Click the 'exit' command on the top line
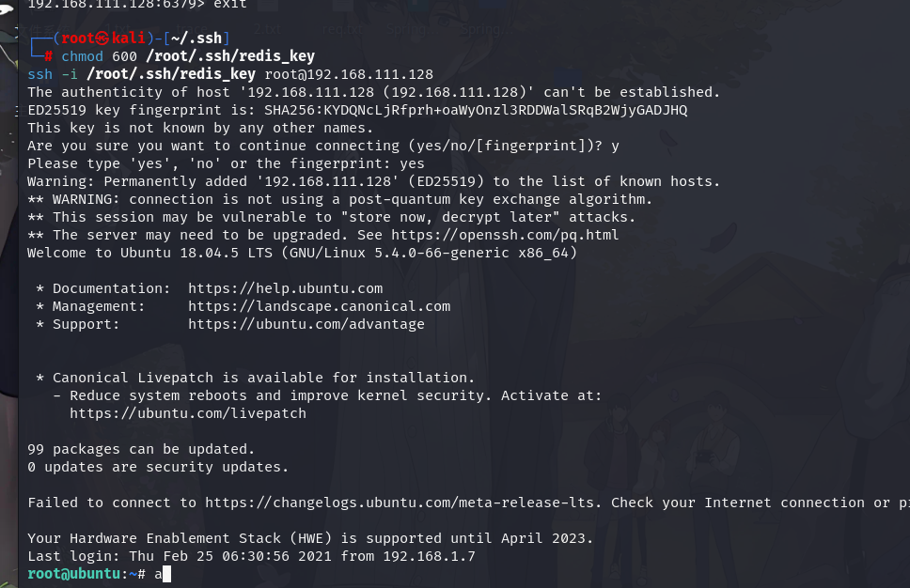 click(x=229, y=4)
